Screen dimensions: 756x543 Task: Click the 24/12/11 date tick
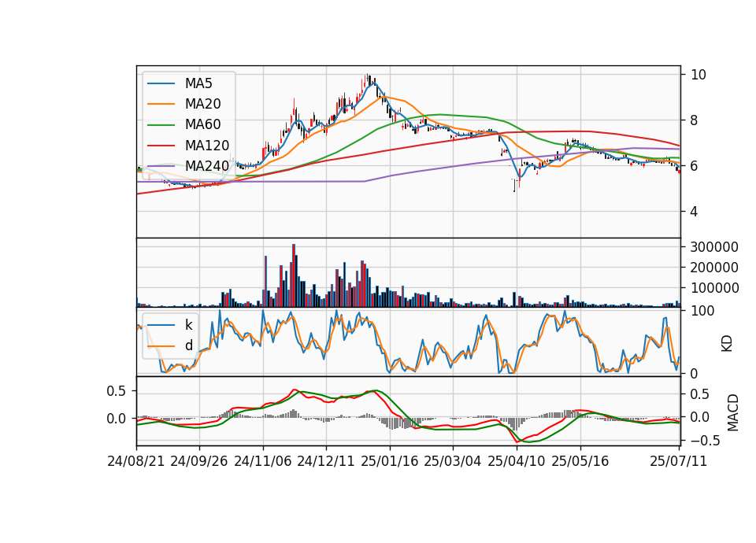[326, 461]
